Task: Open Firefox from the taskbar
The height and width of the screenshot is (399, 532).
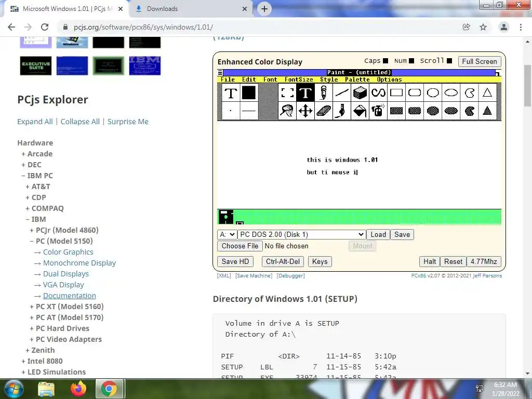Action: tap(78, 389)
